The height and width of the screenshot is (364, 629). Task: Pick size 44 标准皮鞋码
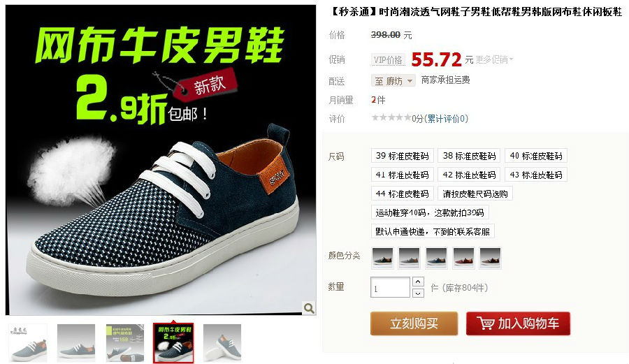click(x=403, y=194)
